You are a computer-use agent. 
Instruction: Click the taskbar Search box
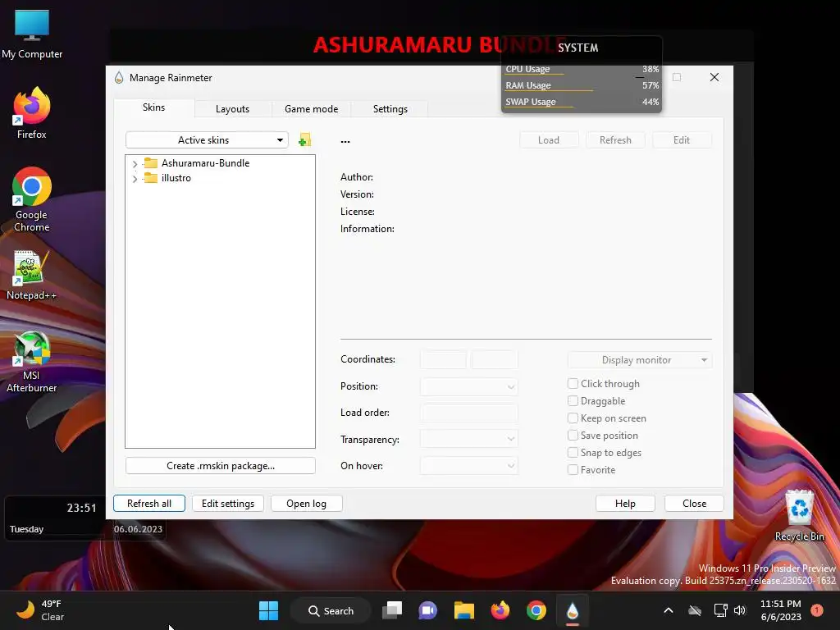[331, 610]
